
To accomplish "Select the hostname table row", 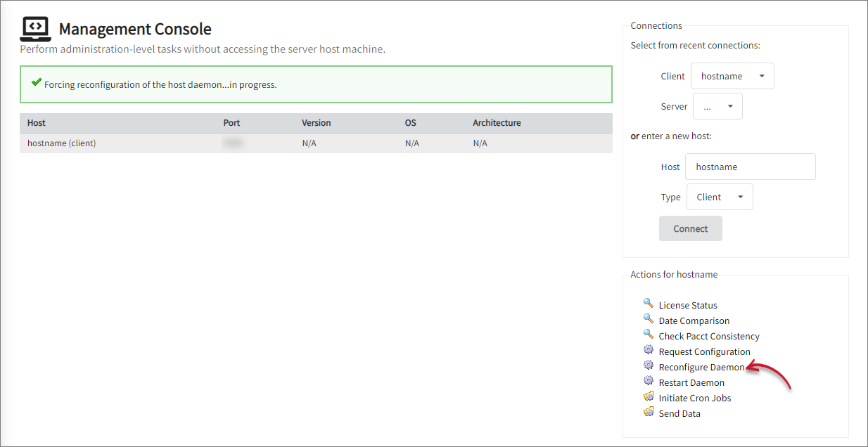I will [x=316, y=143].
